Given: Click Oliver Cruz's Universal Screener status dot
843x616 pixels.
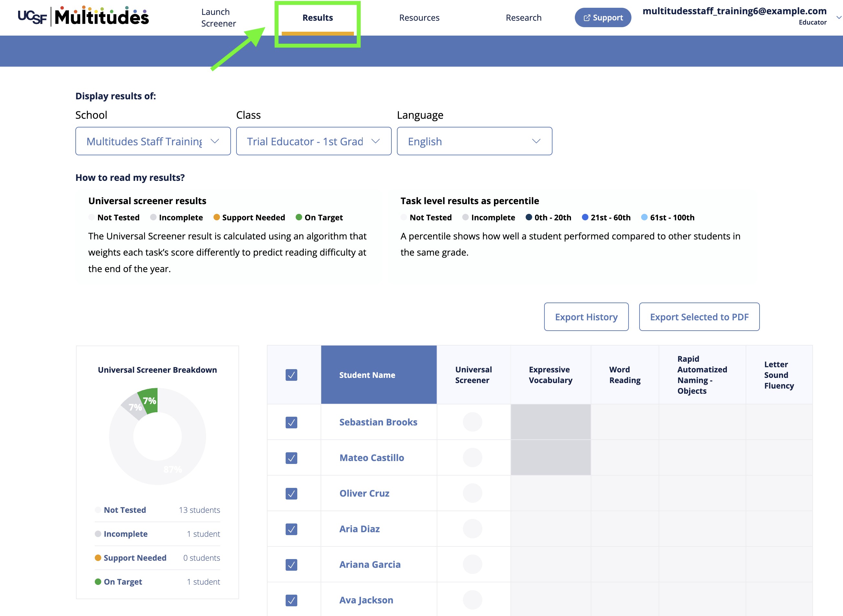Looking at the screenshot, I should coord(472,493).
